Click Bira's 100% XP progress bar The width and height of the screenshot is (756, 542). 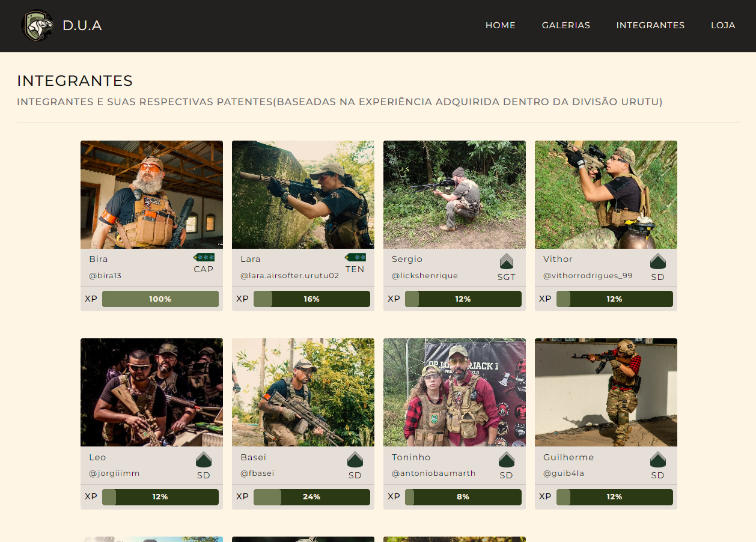pyautogui.click(x=160, y=299)
